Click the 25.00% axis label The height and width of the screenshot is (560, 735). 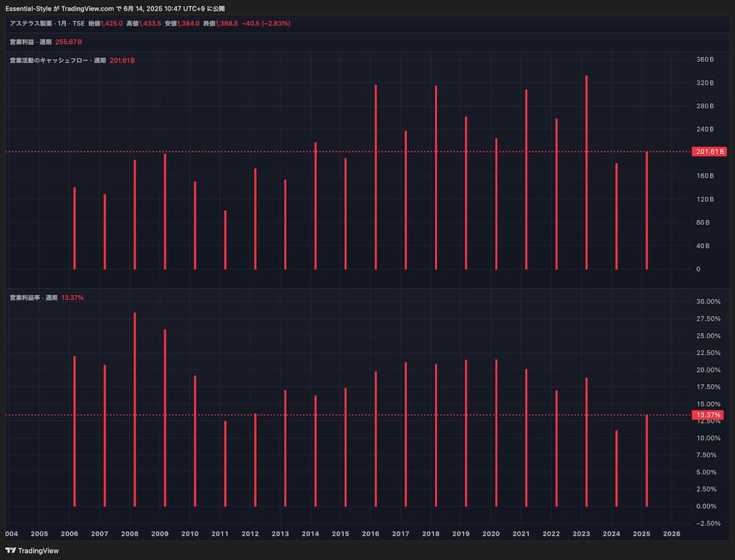pyautogui.click(x=708, y=336)
